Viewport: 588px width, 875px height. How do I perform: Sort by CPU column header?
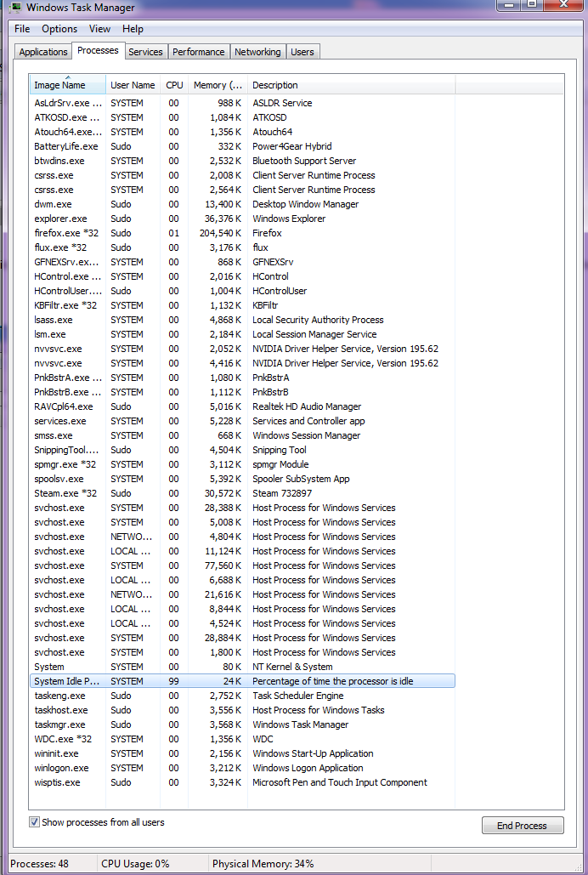[x=174, y=85]
